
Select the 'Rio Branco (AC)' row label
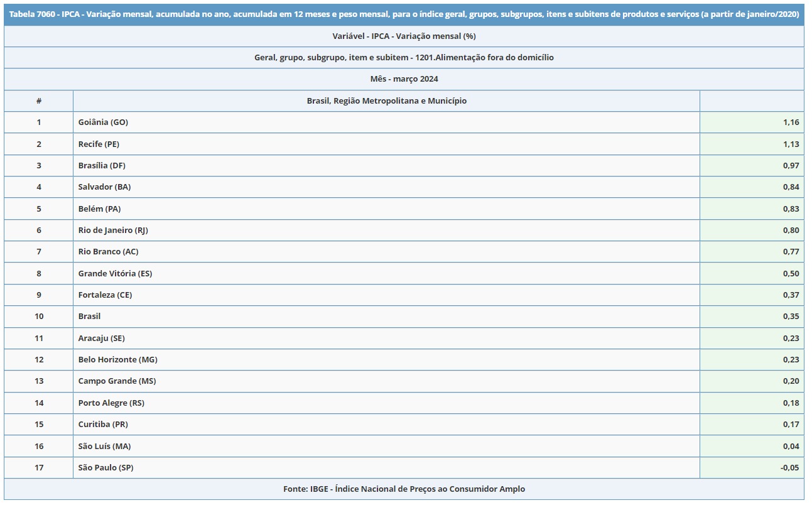(108, 251)
